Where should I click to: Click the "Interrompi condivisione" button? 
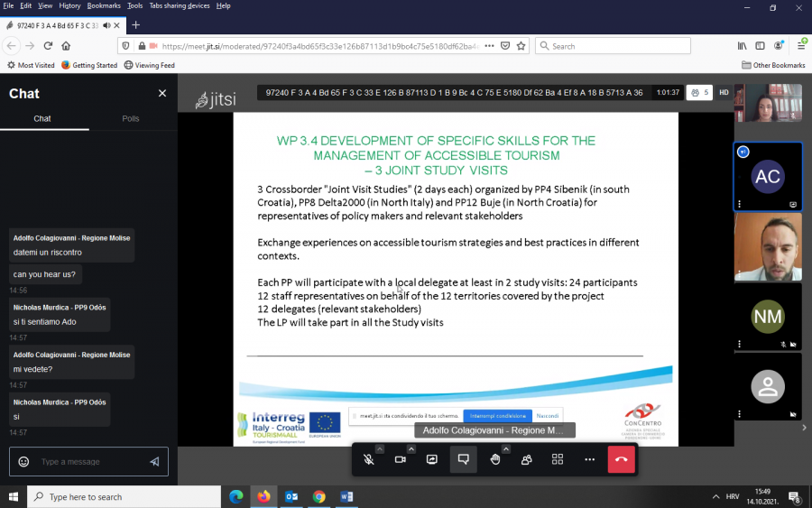click(x=497, y=416)
